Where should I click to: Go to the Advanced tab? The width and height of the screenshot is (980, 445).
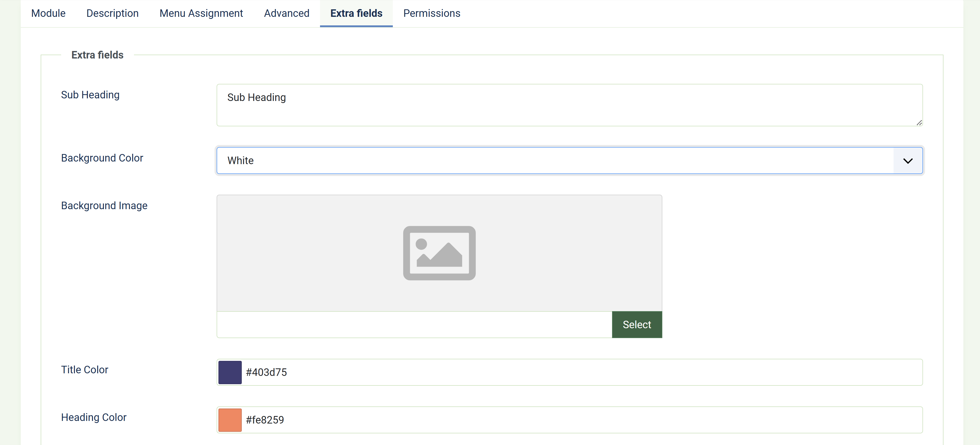tap(287, 13)
